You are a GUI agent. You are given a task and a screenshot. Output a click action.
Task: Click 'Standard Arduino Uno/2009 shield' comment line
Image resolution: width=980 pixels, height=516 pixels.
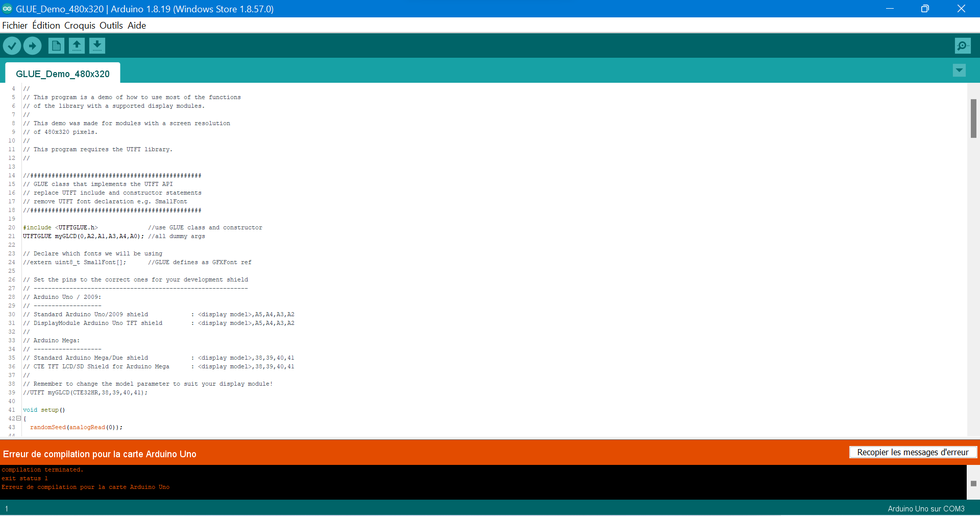(159, 315)
